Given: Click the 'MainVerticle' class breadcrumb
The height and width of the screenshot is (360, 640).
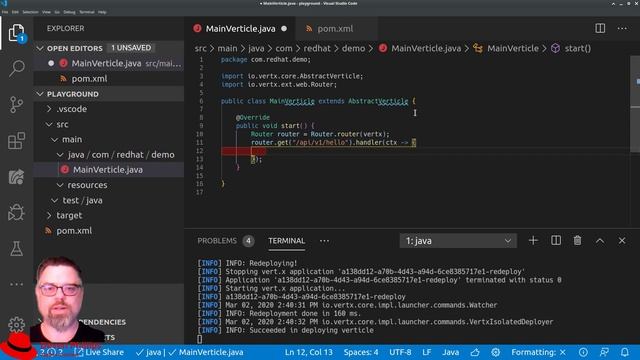Looking at the screenshot, I should [x=513, y=48].
